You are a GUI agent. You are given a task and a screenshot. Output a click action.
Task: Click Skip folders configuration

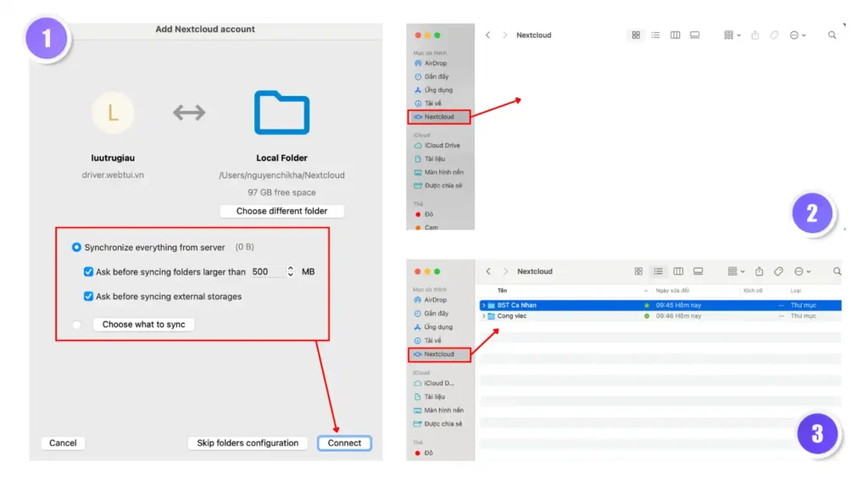(248, 442)
